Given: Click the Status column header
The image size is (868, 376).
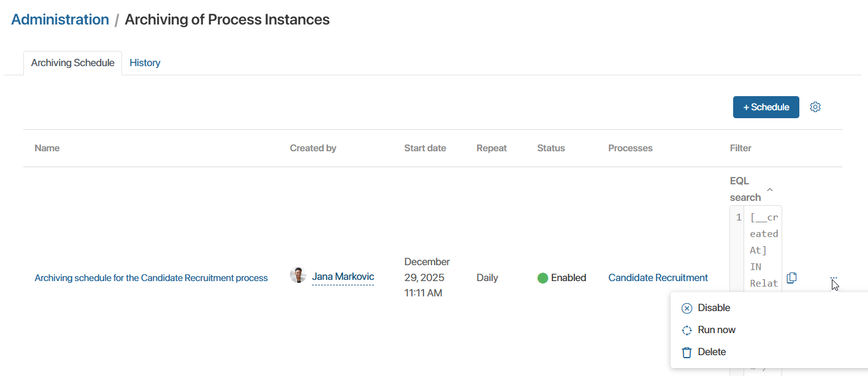Looking at the screenshot, I should (550, 148).
